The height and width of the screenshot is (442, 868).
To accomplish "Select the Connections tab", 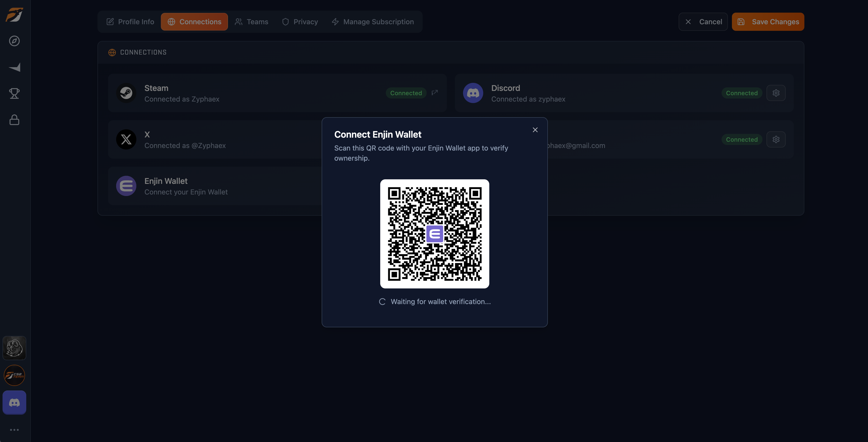I will tap(194, 22).
